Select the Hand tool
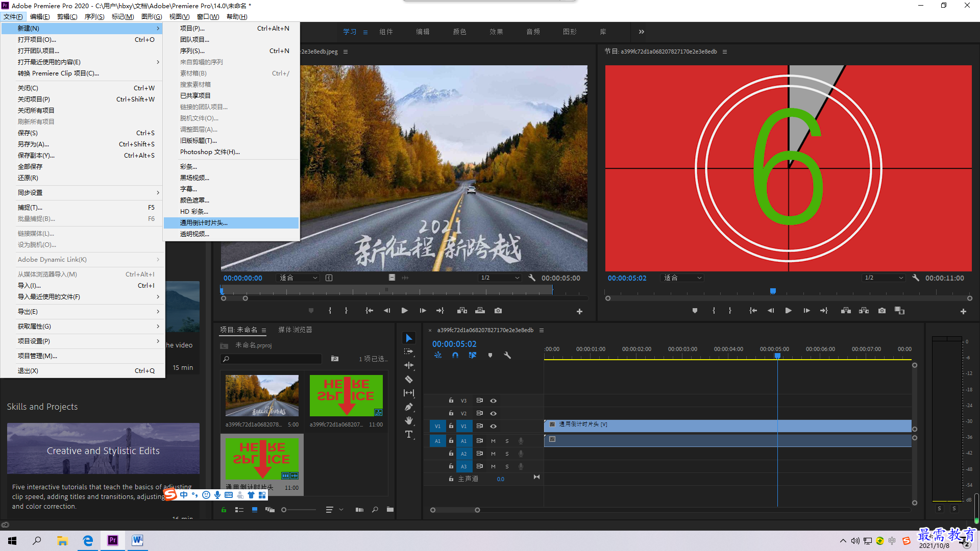Image resolution: width=980 pixels, height=551 pixels. tap(409, 420)
